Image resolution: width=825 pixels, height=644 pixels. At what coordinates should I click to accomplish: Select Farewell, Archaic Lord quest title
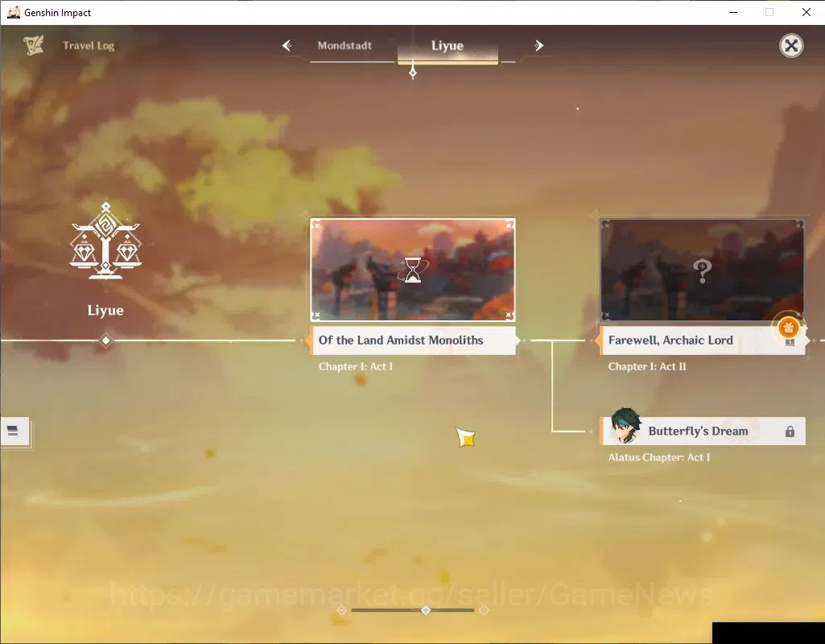tap(702, 341)
